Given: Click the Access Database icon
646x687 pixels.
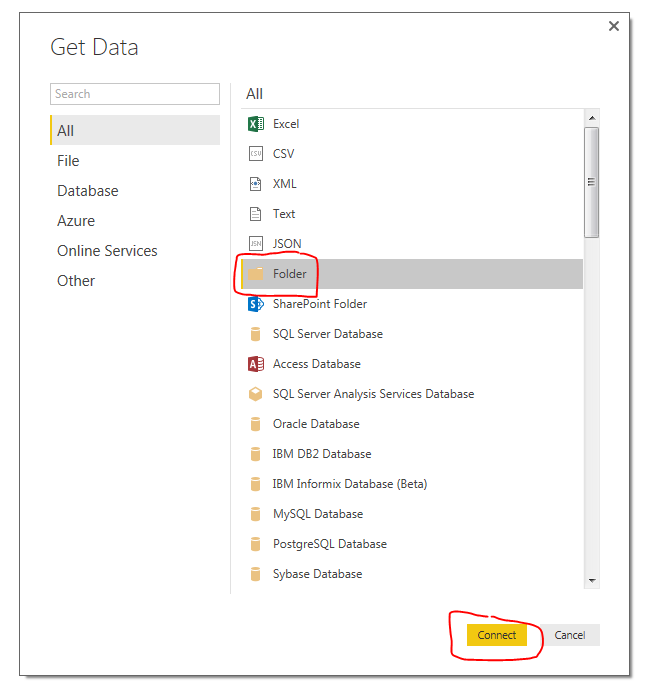Looking at the screenshot, I should click(256, 364).
